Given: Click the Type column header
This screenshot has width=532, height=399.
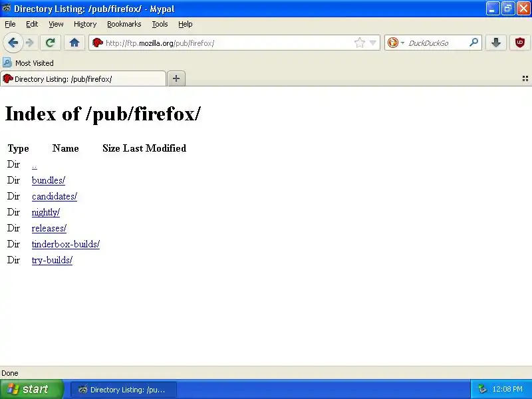Looking at the screenshot, I should point(19,148).
